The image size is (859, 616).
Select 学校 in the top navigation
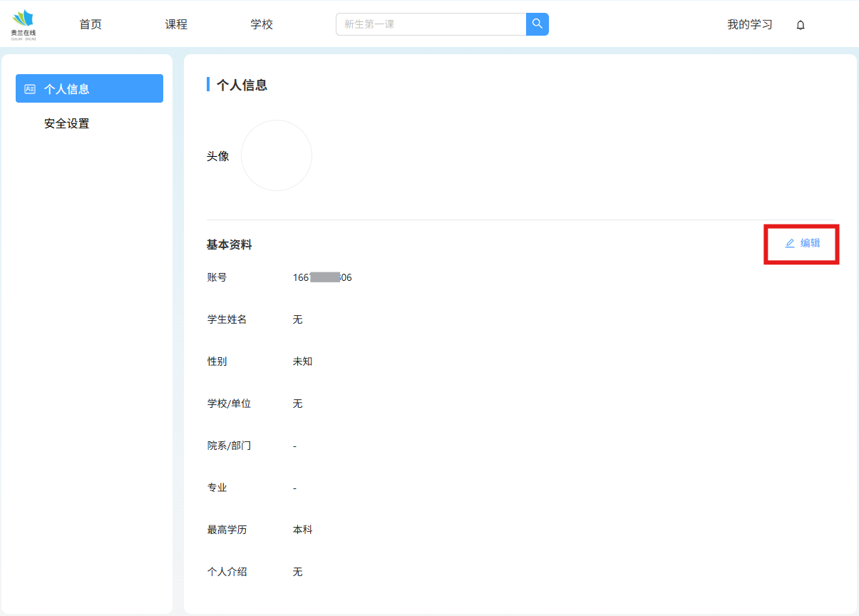tap(262, 24)
